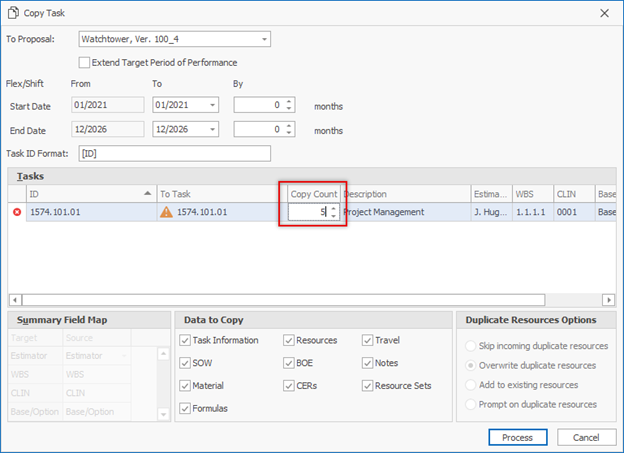This screenshot has height=453, width=624.
Task: Click the Cancel button
Action: pyautogui.click(x=579, y=437)
